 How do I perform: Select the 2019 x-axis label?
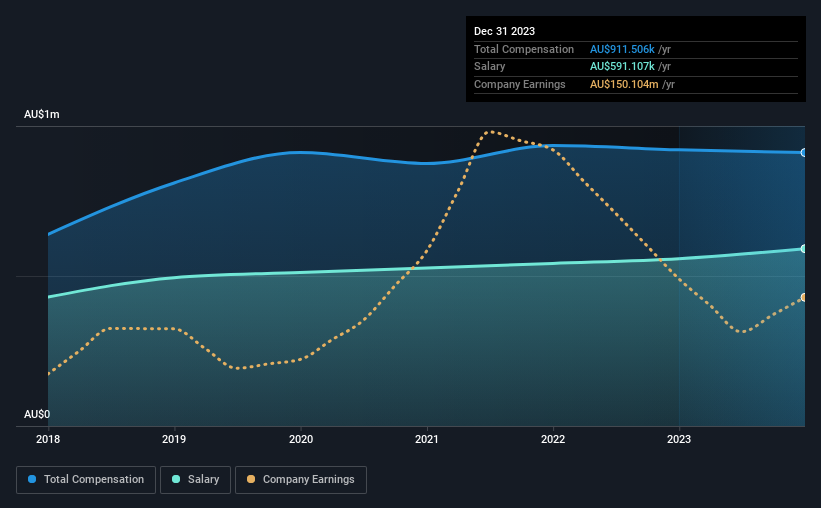[174, 439]
